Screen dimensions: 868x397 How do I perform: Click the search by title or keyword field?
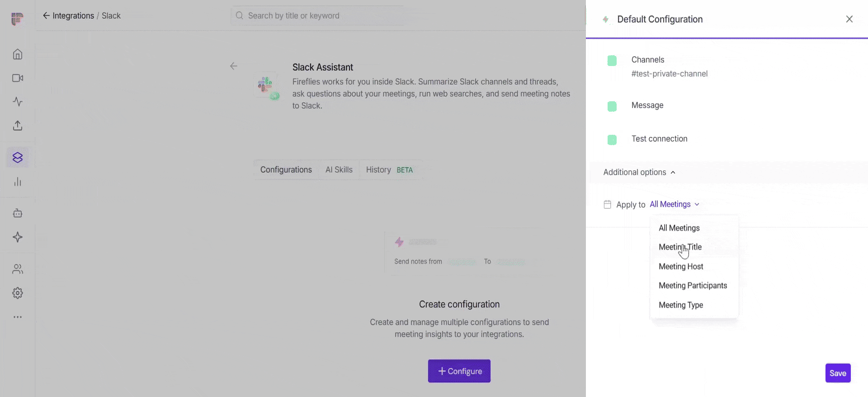pyautogui.click(x=317, y=15)
